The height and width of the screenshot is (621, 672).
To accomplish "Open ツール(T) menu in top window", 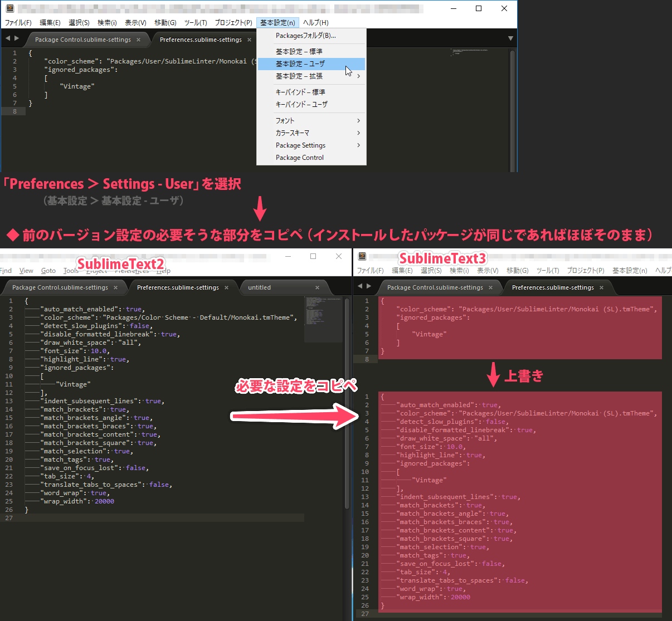I will pos(196,23).
